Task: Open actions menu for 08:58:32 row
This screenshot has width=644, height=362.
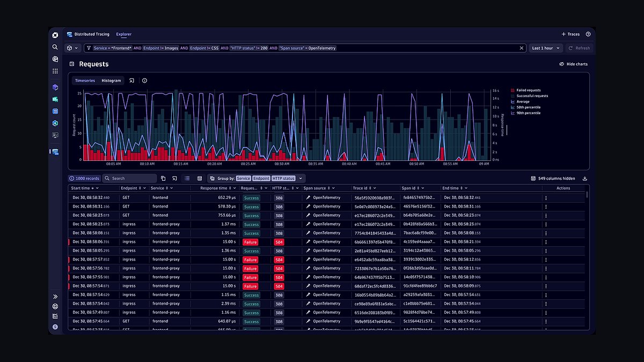Action: 546,198
